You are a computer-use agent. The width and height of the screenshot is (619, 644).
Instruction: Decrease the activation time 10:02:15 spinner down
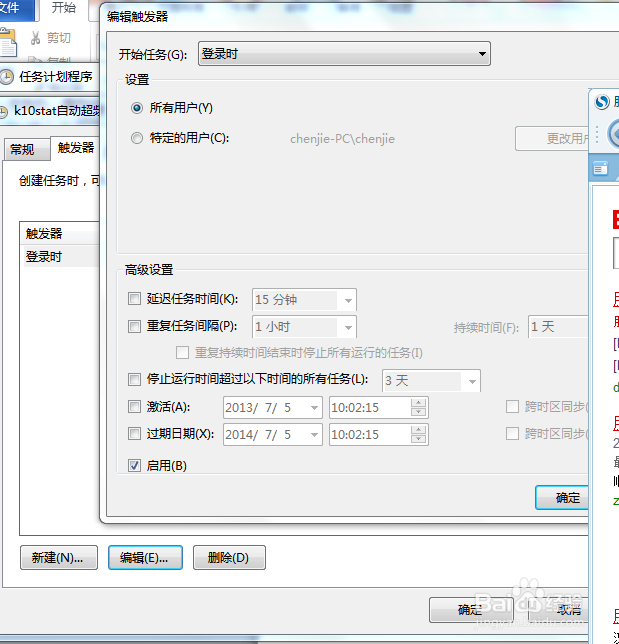pyautogui.click(x=419, y=412)
